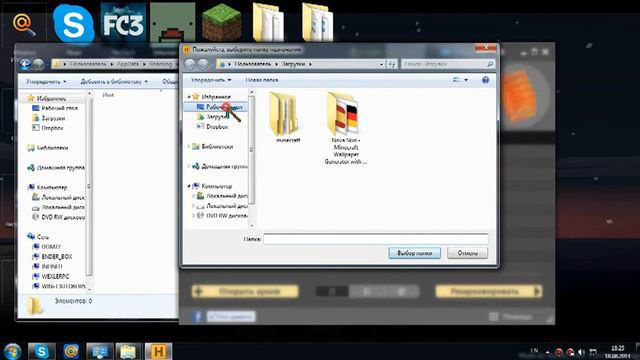
Task: Click the search box in the dialog
Action: click(448, 64)
